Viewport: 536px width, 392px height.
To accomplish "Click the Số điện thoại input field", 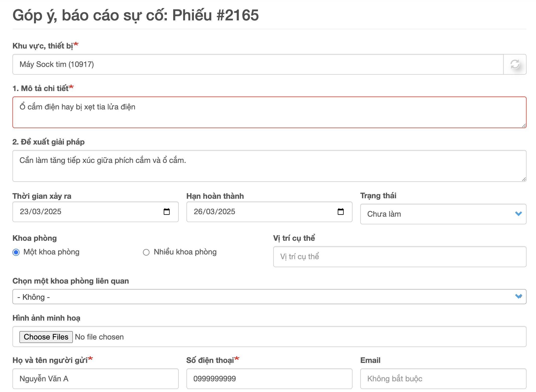I will tap(269, 379).
